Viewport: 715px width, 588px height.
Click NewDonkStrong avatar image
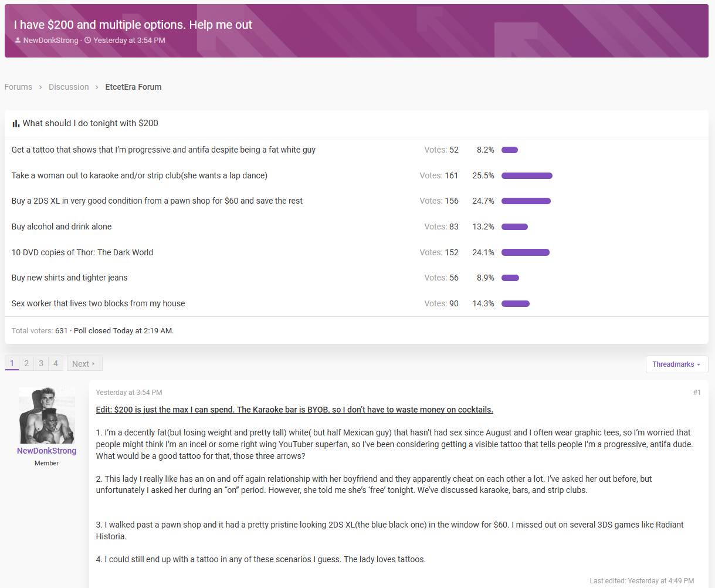click(47, 415)
